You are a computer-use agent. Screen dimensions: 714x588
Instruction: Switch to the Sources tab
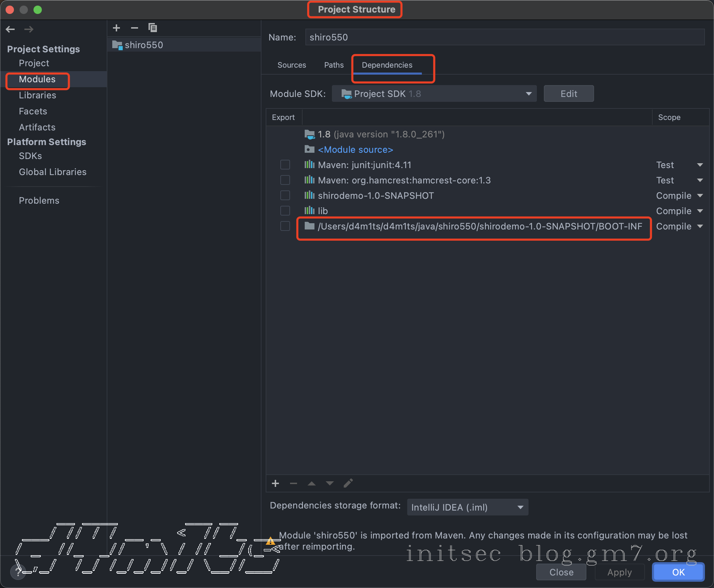(x=291, y=65)
